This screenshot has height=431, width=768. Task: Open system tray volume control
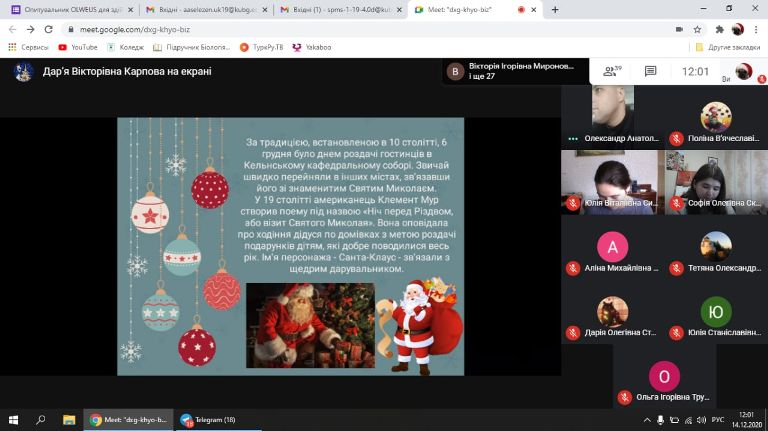701,420
